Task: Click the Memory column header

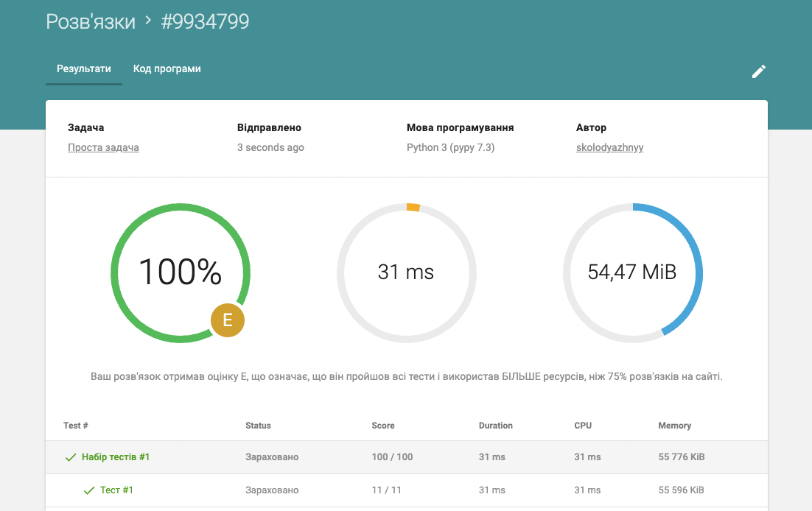Action: (674, 426)
